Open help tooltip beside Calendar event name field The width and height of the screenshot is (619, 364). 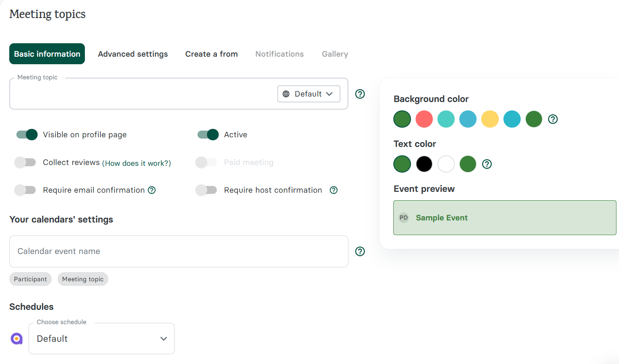click(x=360, y=251)
